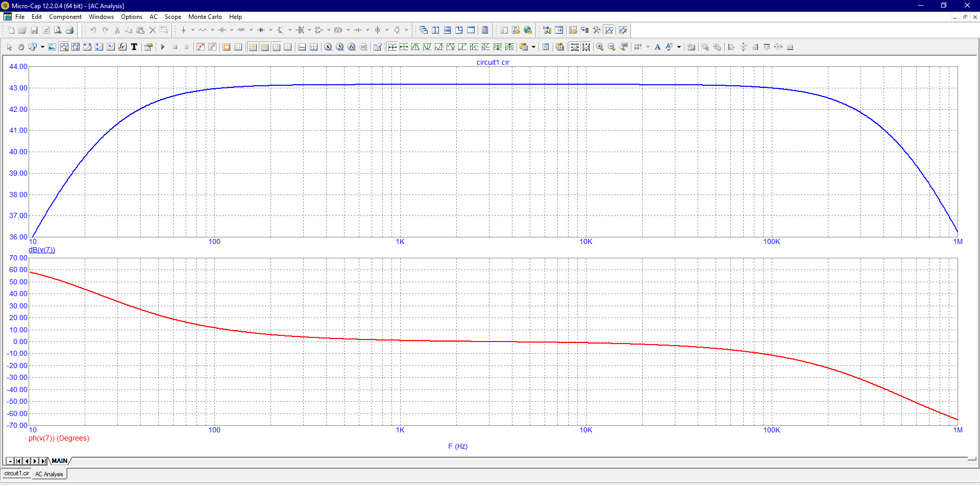Viewport: 980px width, 486px height.
Task: Select the Capacitor component icon
Action: tap(222, 30)
